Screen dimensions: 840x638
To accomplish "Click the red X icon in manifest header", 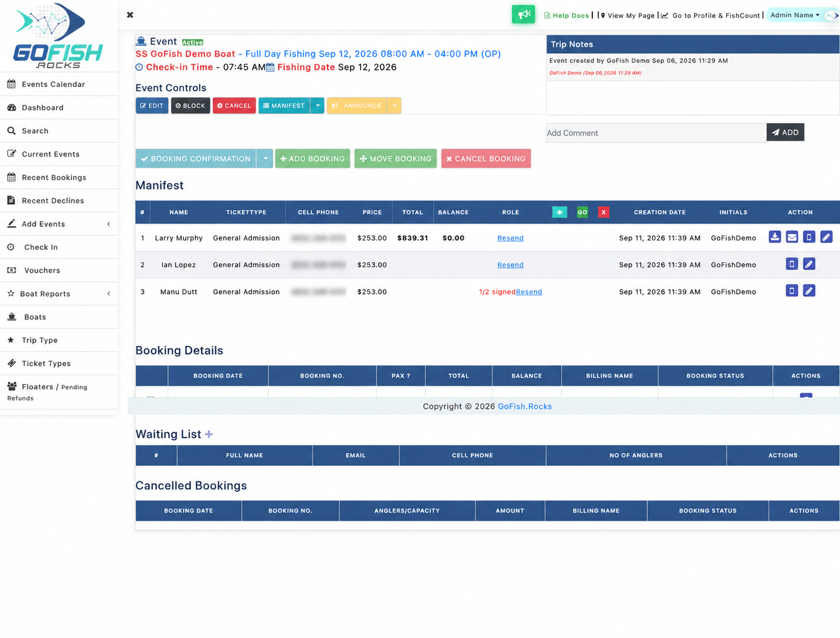I will pyautogui.click(x=603, y=212).
